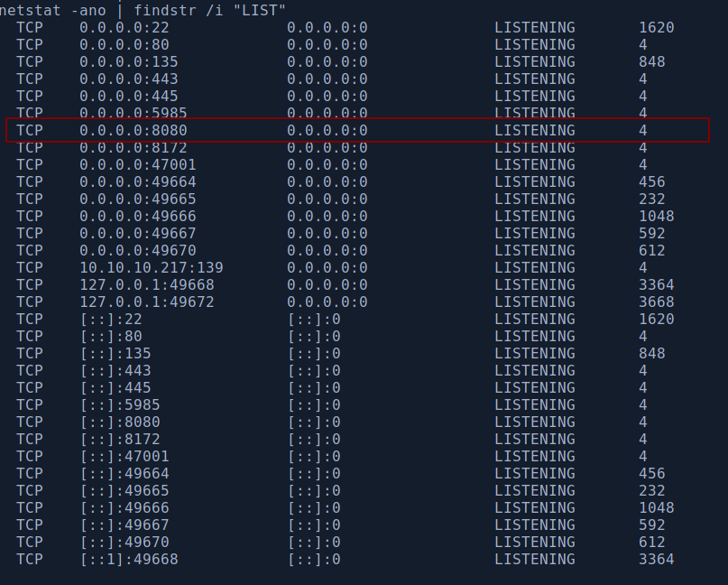
Task: Click PID 1620 in the [::]:22 row
Action: click(656, 320)
